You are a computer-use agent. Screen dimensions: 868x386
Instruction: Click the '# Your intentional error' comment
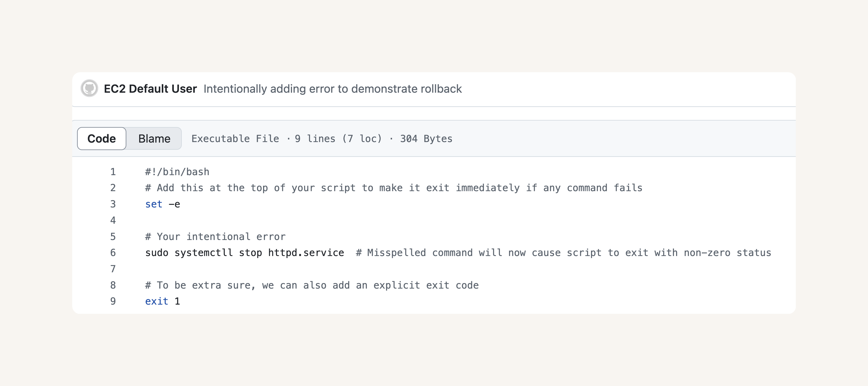(215, 237)
